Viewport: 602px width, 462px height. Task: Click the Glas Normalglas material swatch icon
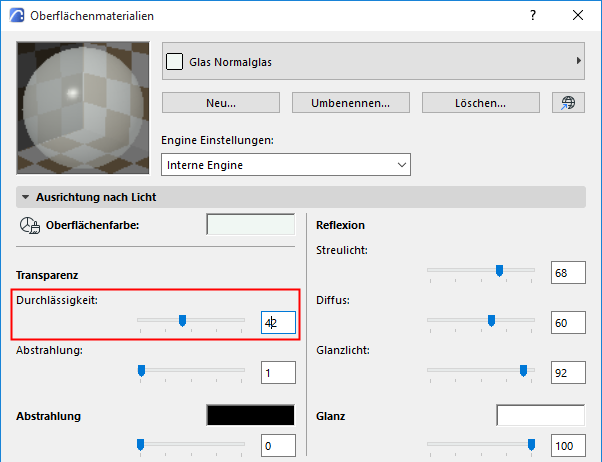(174, 62)
